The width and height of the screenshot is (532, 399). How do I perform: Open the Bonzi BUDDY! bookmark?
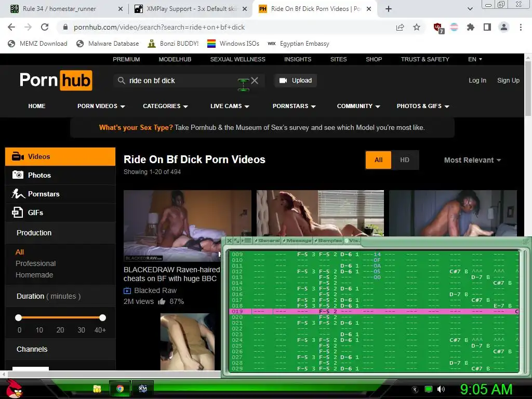coord(173,44)
